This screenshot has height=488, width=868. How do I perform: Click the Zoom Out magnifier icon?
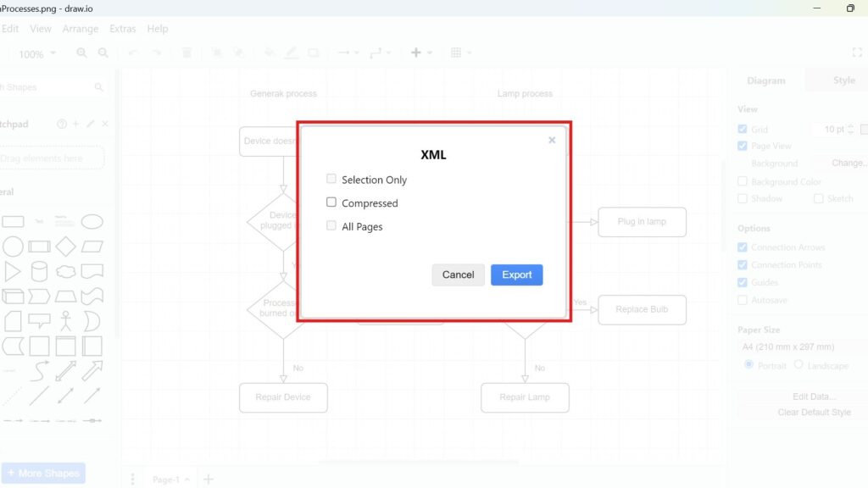click(103, 53)
